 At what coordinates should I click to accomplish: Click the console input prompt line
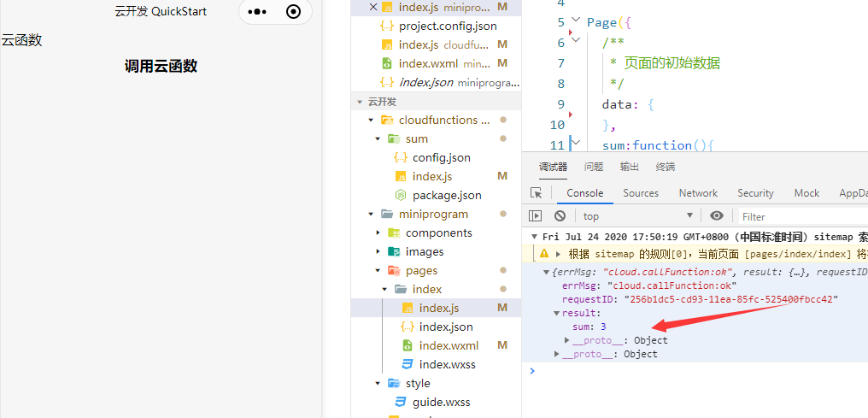pyautogui.click(x=695, y=371)
